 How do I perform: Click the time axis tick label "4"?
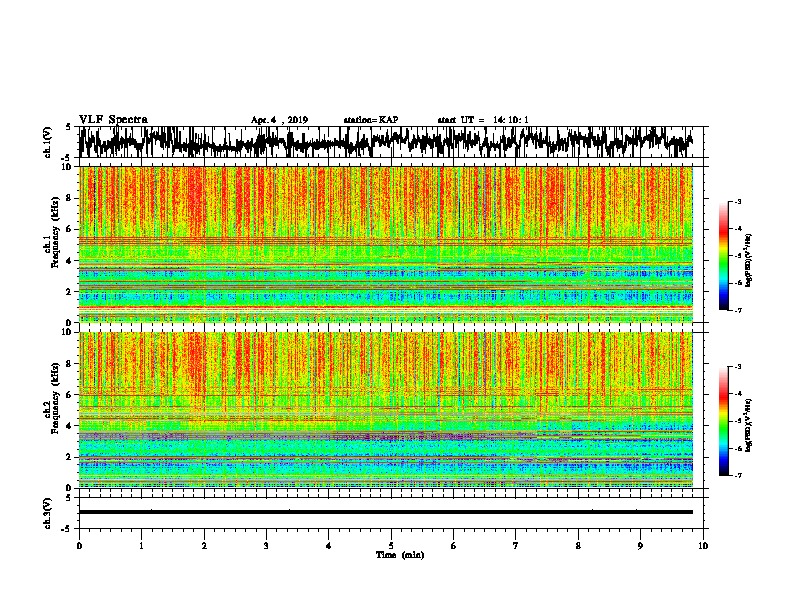(x=328, y=546)
